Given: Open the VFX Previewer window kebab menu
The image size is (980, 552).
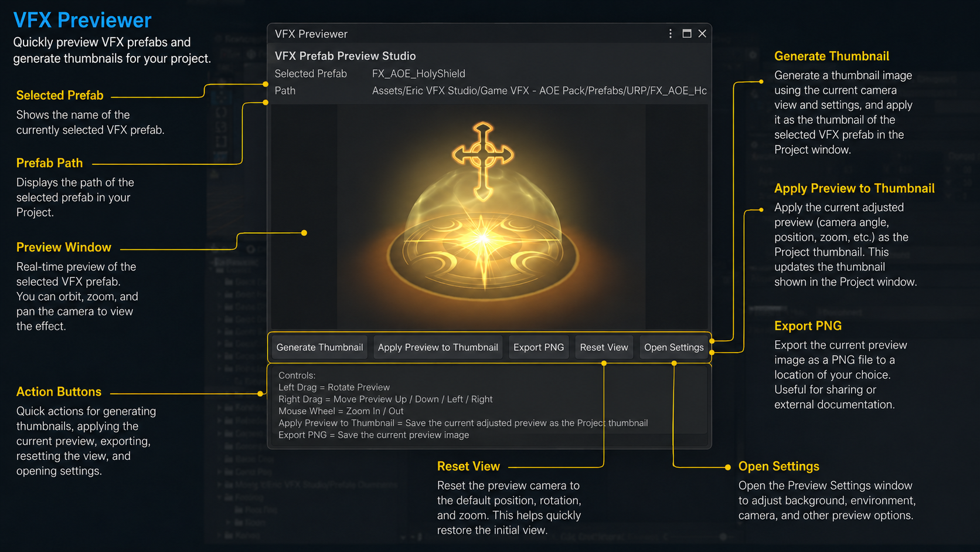Looking at the screenshot, I should click(671, 33).
